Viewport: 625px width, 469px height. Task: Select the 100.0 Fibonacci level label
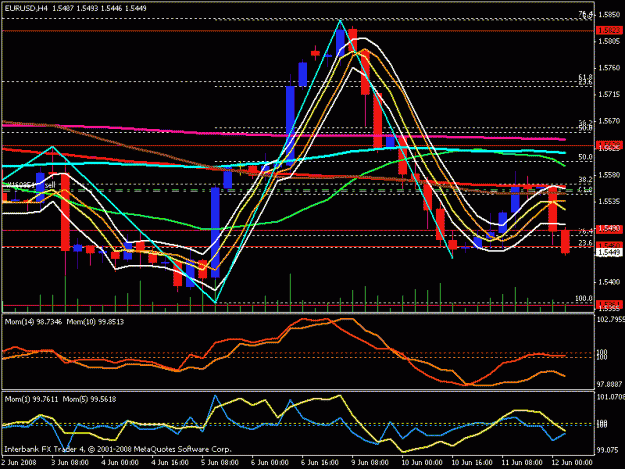click(x=584, y=298)
